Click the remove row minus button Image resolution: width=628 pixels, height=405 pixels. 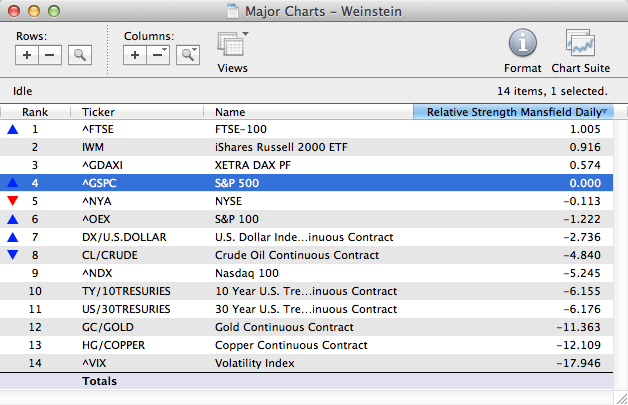click(x=50, y=55)
